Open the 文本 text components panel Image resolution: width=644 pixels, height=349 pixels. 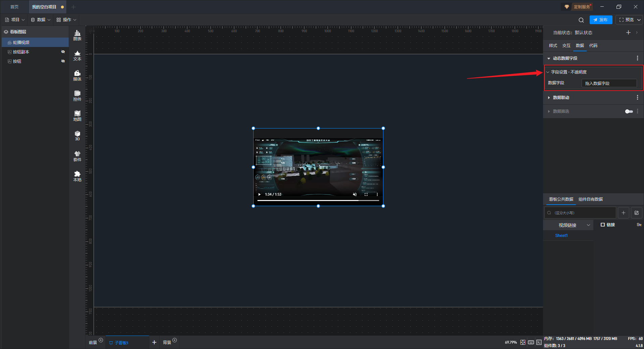77,55
